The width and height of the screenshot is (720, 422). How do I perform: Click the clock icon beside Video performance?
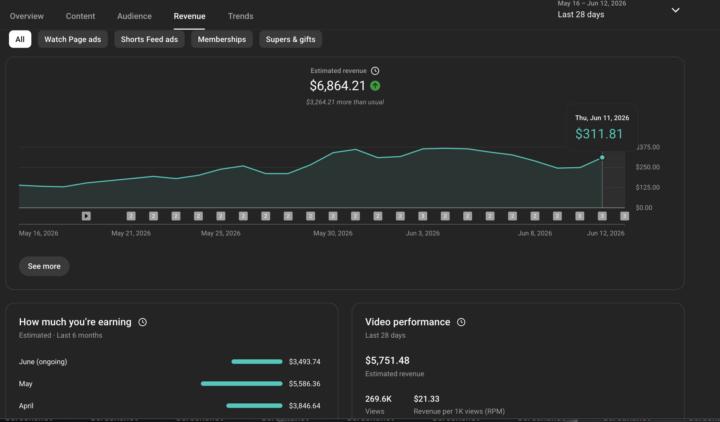click(x=461, y=322)
